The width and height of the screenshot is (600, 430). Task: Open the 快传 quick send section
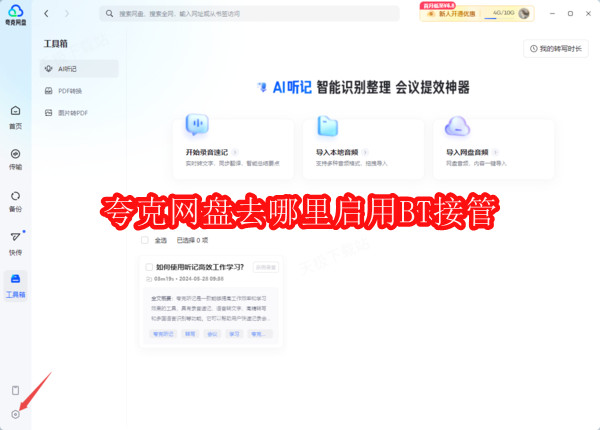click(15, 244)
